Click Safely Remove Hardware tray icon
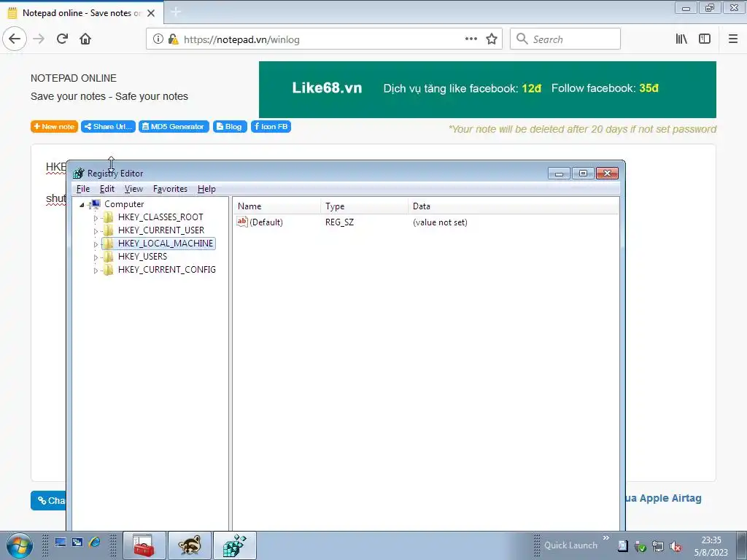 (640, 546)
